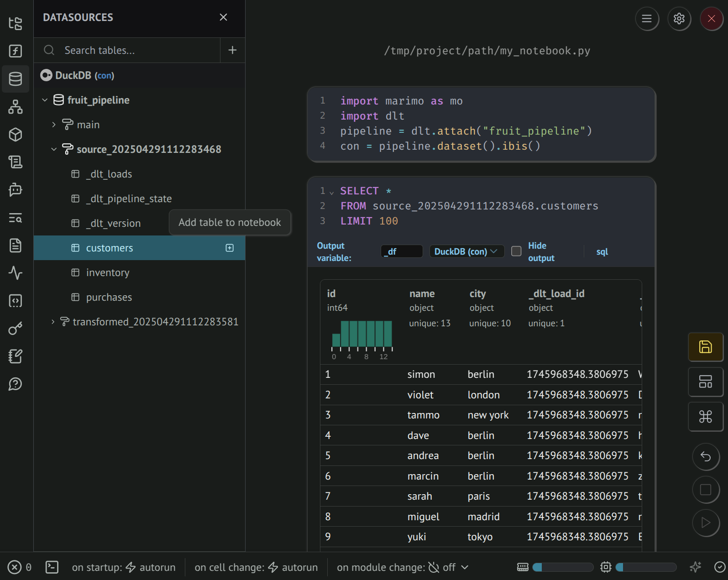This screenshot has height=580, width=728.
Task: Open the packages cube icon
Action: tap(16, 135)
